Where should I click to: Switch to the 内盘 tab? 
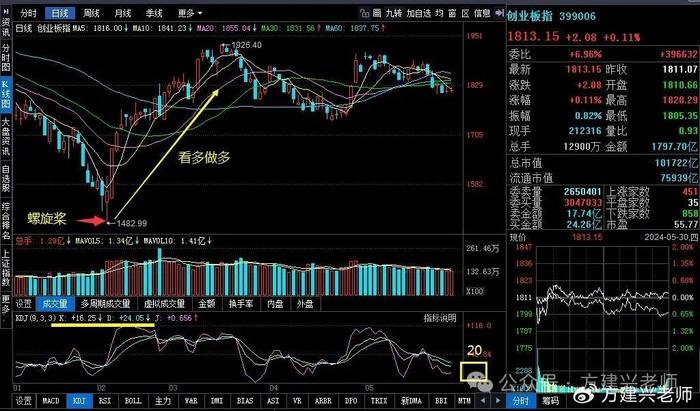275,304
